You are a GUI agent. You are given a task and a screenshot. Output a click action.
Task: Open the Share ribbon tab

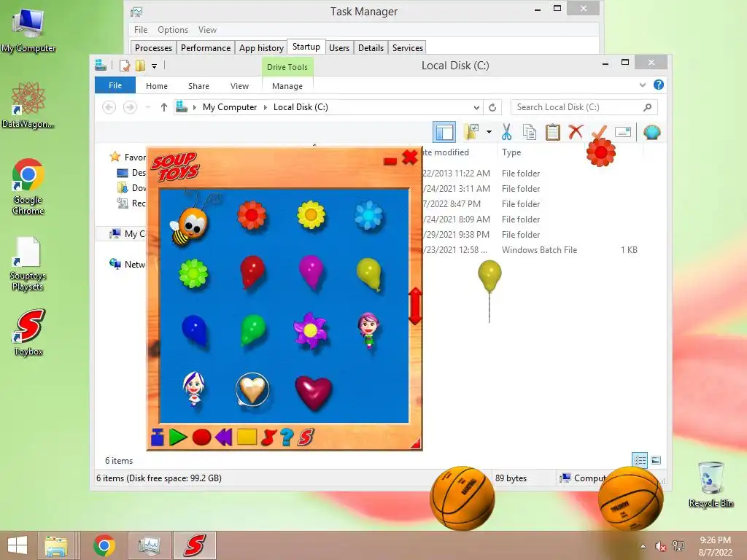point(198,86)
